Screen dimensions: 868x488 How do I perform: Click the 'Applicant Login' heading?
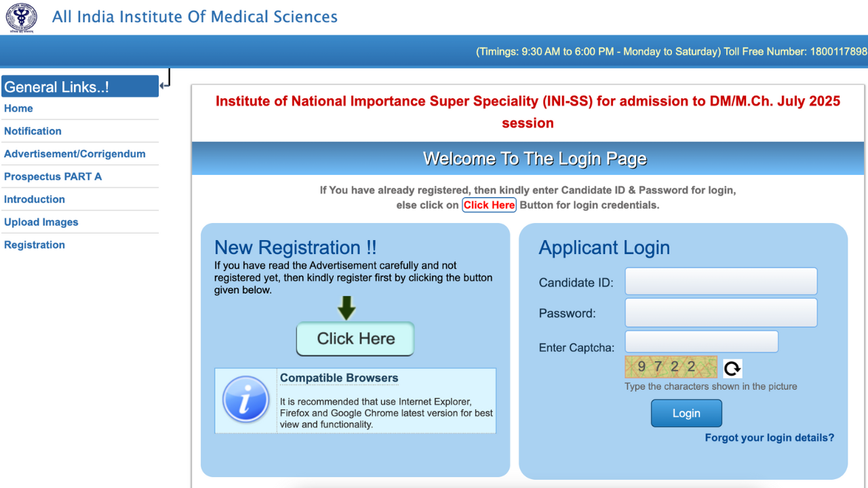tap(604, 247)
